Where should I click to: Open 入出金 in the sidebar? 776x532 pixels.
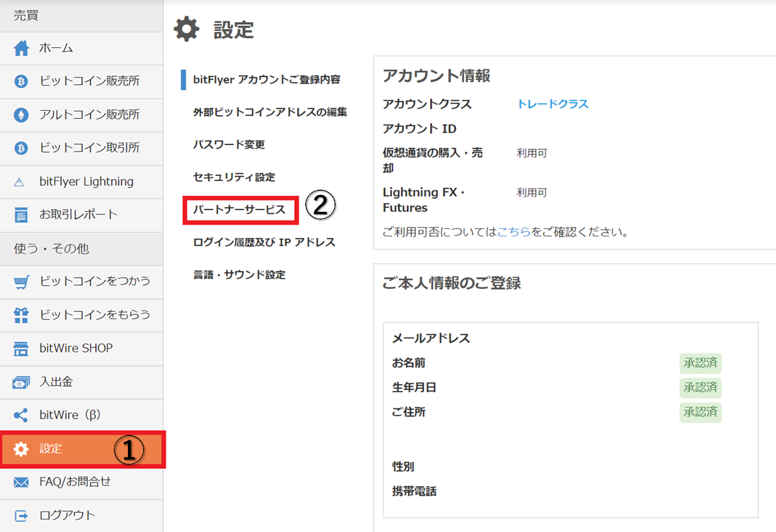[81, 383]
